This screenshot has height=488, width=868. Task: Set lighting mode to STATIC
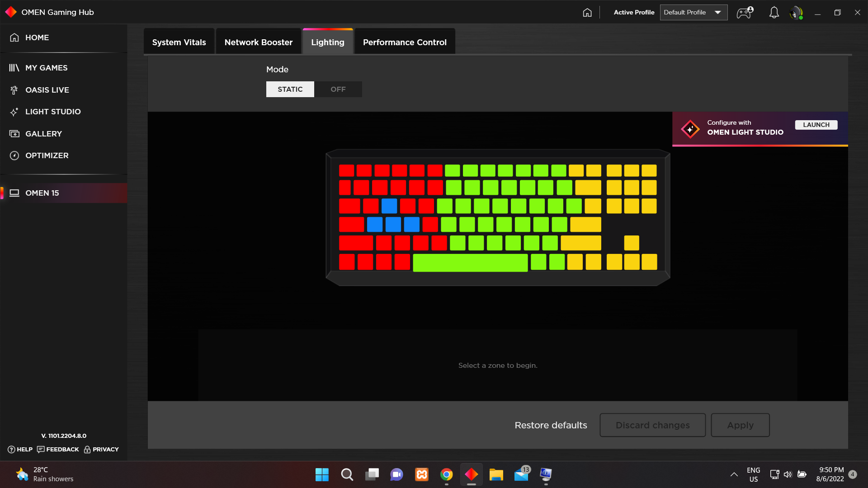pyautogui.click(x=290, y=89)
